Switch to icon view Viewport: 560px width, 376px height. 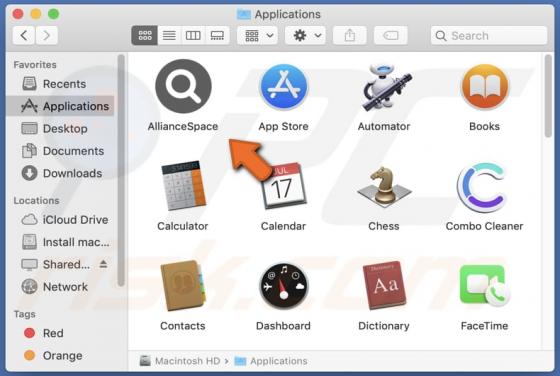145,35
